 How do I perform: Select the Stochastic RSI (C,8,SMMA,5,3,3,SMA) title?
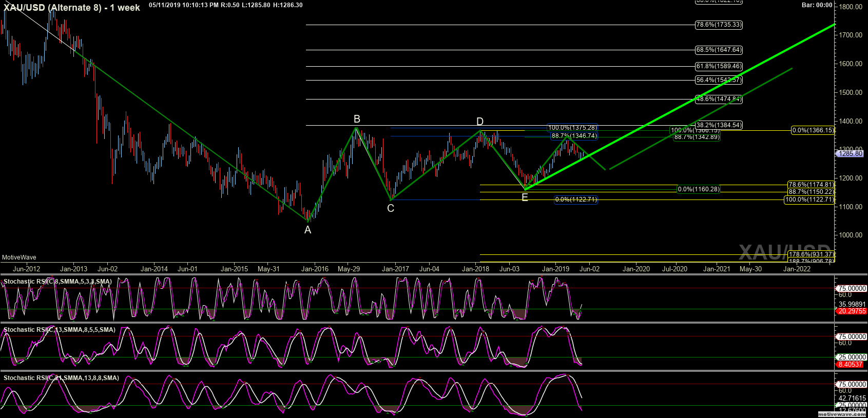(x=57, y=282)
